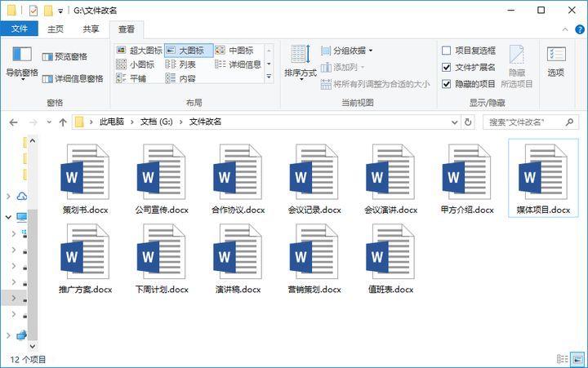588x368 pixels.
Task: Go up one folder level
Action: 63,122
